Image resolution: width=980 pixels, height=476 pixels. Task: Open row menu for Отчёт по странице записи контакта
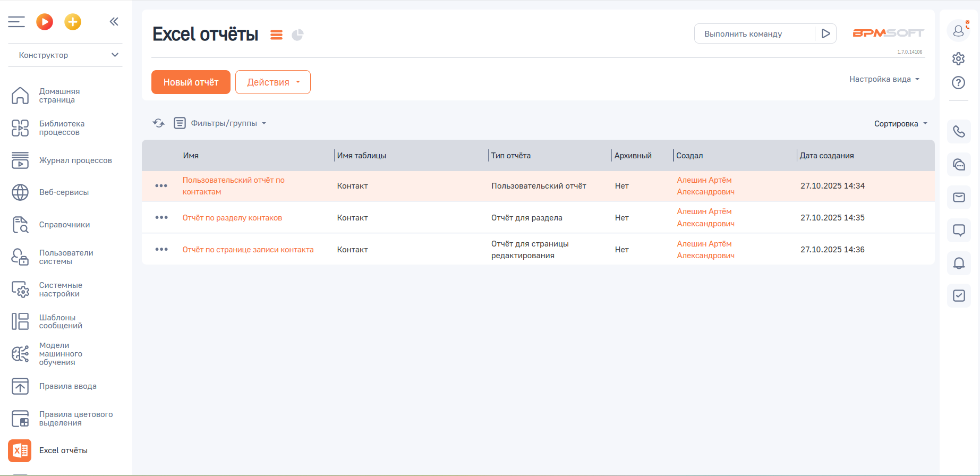[x=161, y=250]
